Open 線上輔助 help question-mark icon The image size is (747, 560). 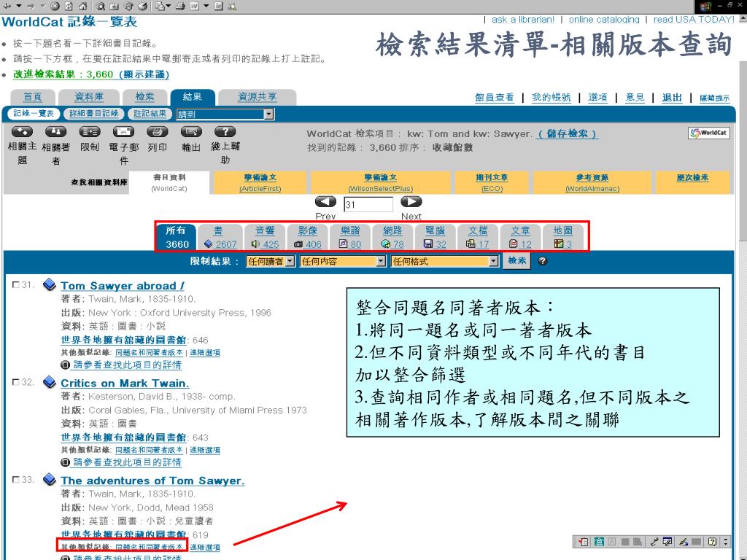point(225,132)
